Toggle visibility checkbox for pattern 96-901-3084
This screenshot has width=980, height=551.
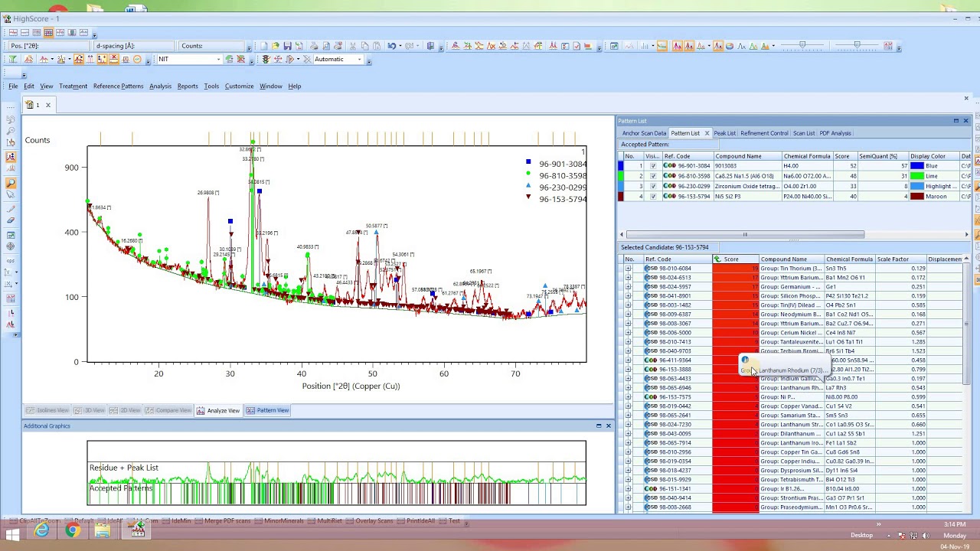click(652, 166)
